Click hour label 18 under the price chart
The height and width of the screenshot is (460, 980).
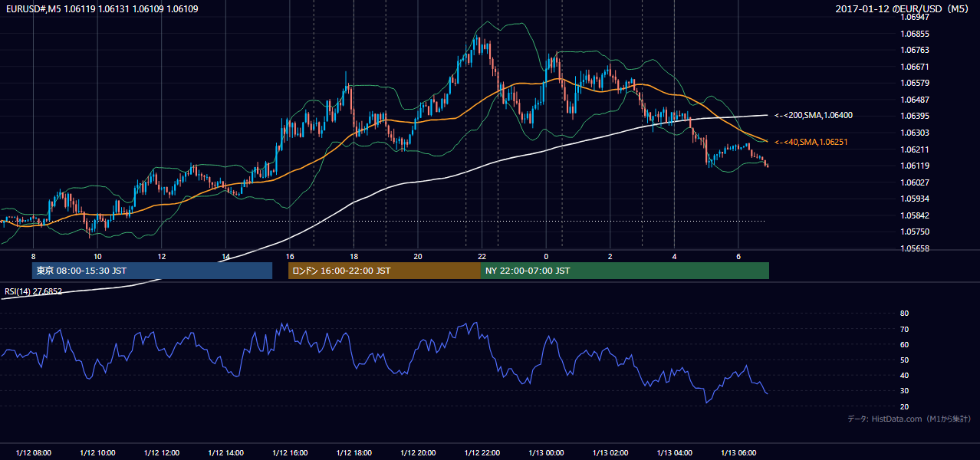coord(354,256)
